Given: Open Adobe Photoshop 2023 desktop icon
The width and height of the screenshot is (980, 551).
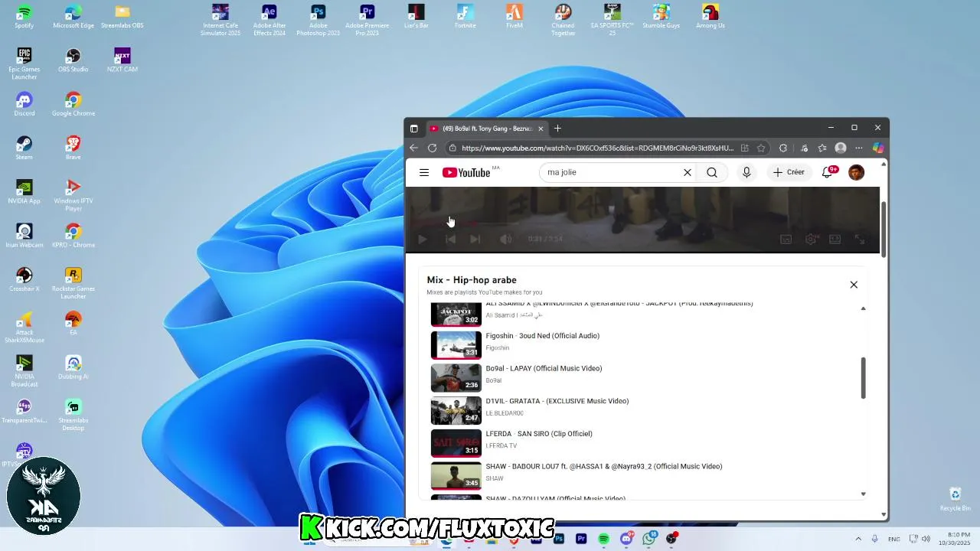Looking at the screenshot, I should 318,20.
